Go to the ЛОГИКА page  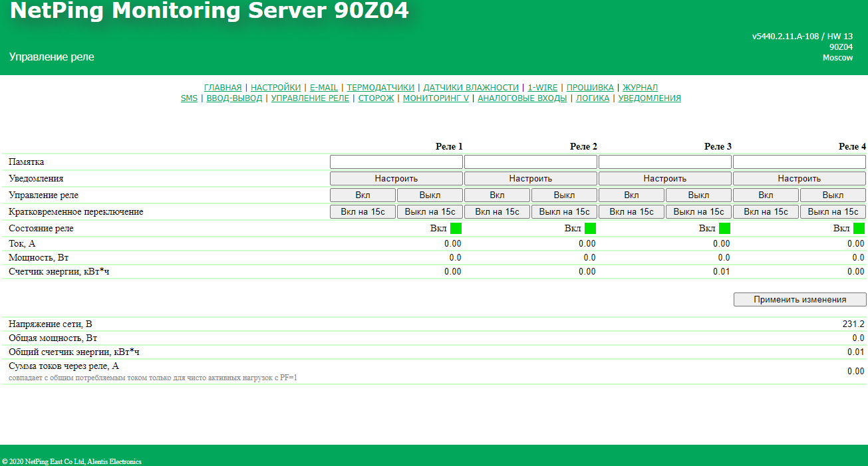pos(592,98)
